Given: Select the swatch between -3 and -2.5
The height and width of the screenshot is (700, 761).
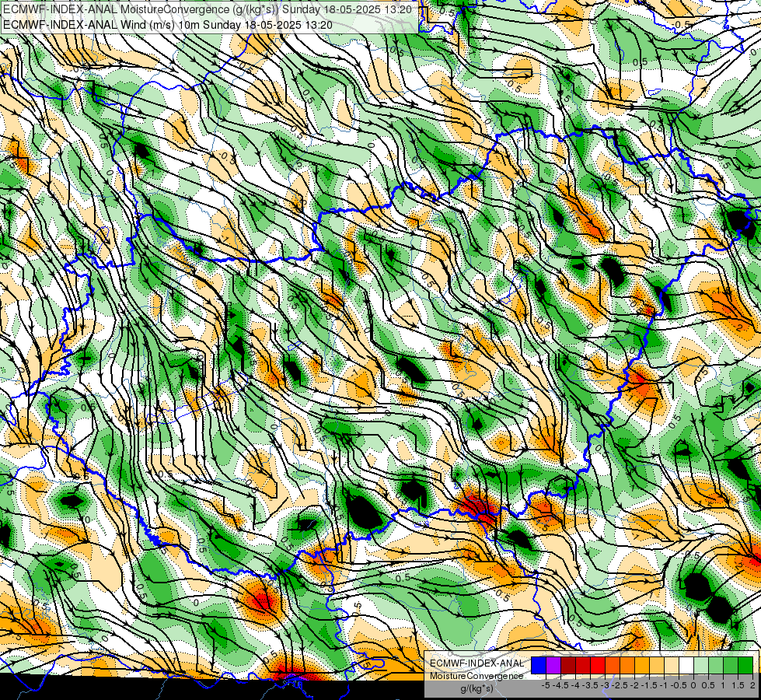Looking at the screenshot, I should (613, 665).
